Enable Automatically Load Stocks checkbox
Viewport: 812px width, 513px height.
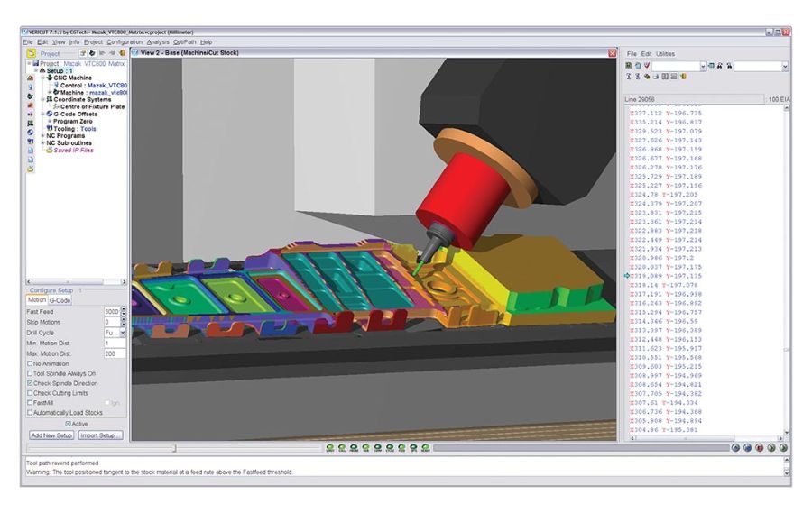(30, 413)
